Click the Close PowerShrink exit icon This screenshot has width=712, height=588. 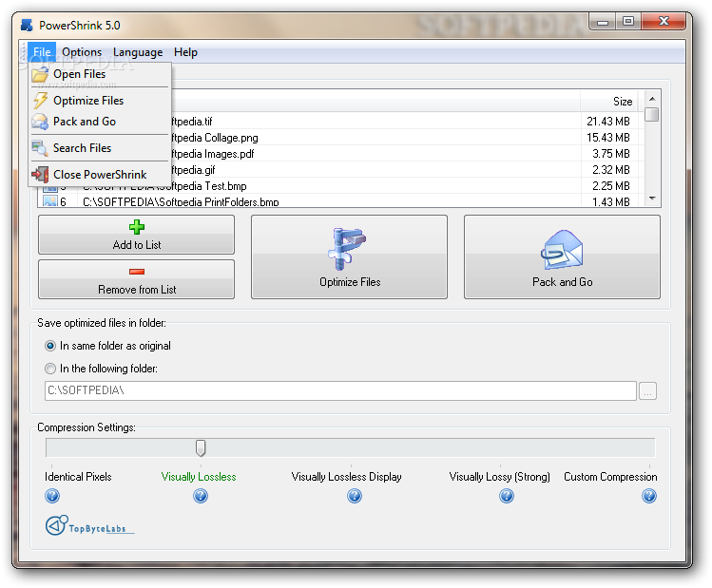point(40,174)
